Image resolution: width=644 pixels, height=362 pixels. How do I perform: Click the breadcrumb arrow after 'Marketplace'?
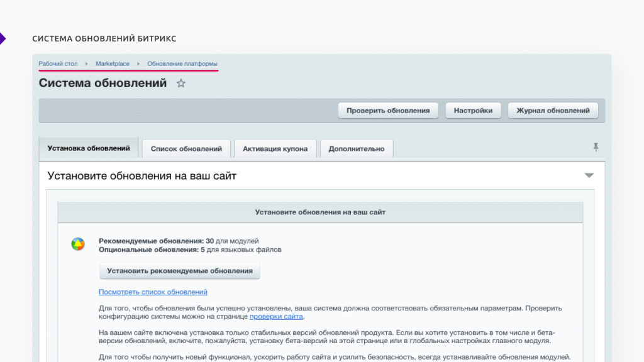click(138, 63)
